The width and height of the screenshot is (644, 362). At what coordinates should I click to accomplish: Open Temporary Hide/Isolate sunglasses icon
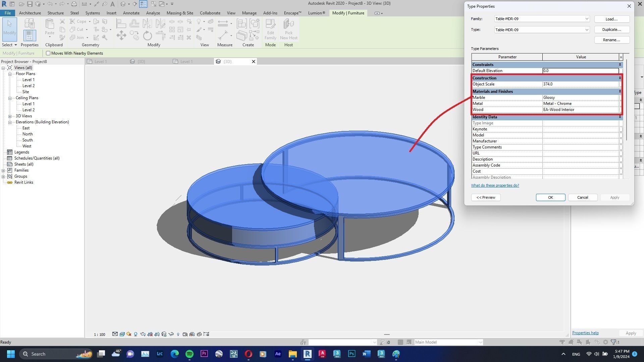pos(171,334)
